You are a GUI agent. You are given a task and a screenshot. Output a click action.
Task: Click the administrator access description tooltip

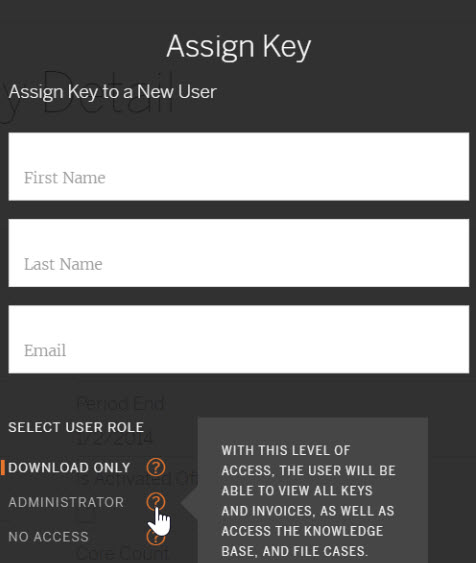313,490
